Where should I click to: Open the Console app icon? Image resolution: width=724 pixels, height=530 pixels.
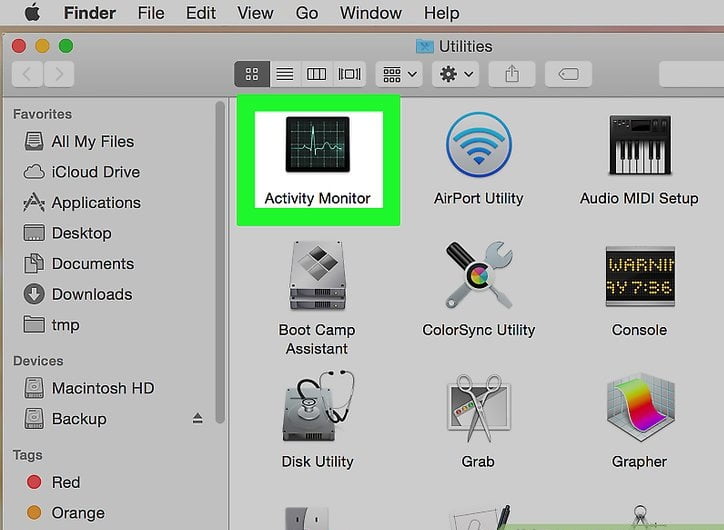coord(640,277)
